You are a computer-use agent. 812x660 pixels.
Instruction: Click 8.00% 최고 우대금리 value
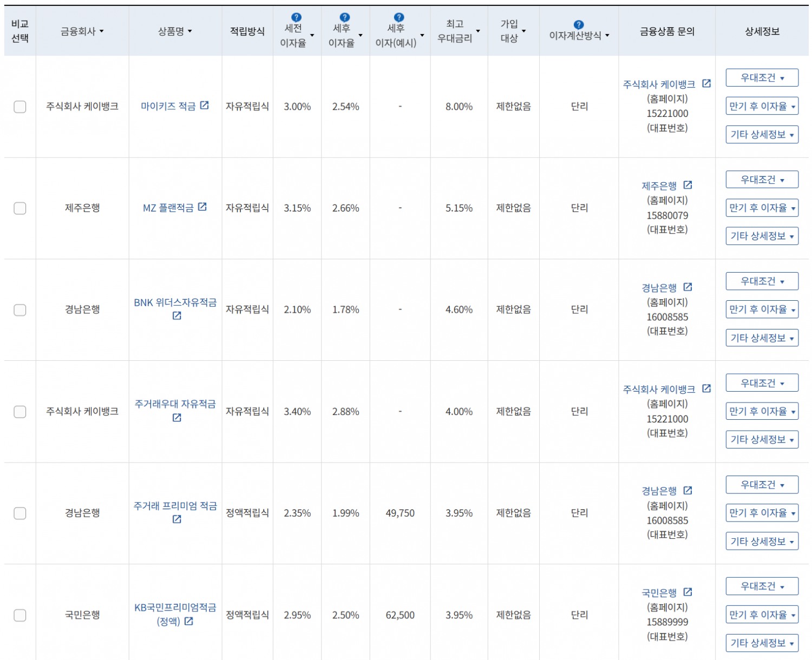459,107
